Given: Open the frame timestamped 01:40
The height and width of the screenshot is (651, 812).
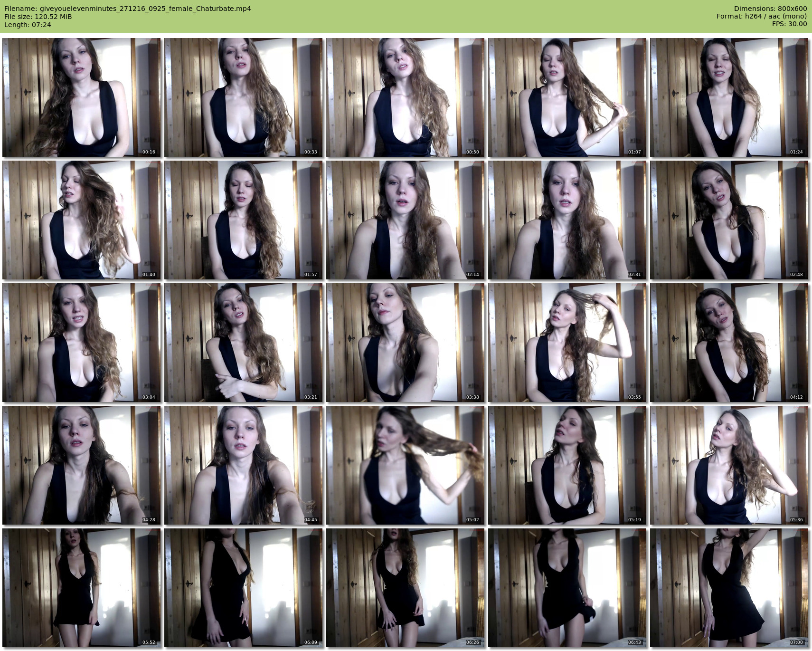Looking at the screenshot, I should [x=81, y=220].
